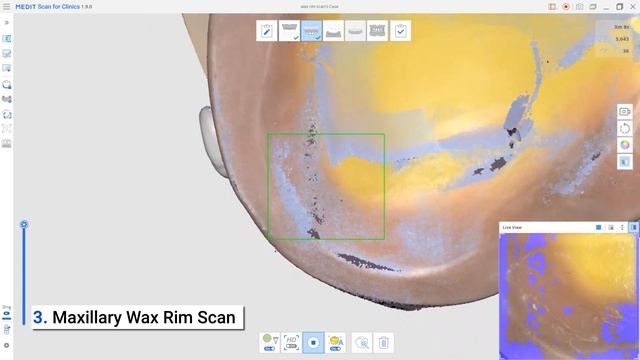Toggle the HD scan mode
The image size is (640, 360).
(291, 342)
